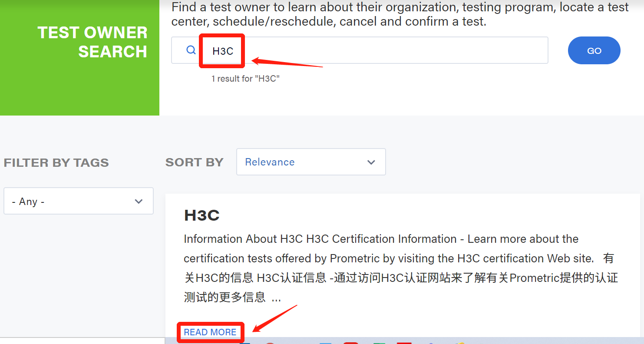Click the magnifier search icon

tap(191, 50)
